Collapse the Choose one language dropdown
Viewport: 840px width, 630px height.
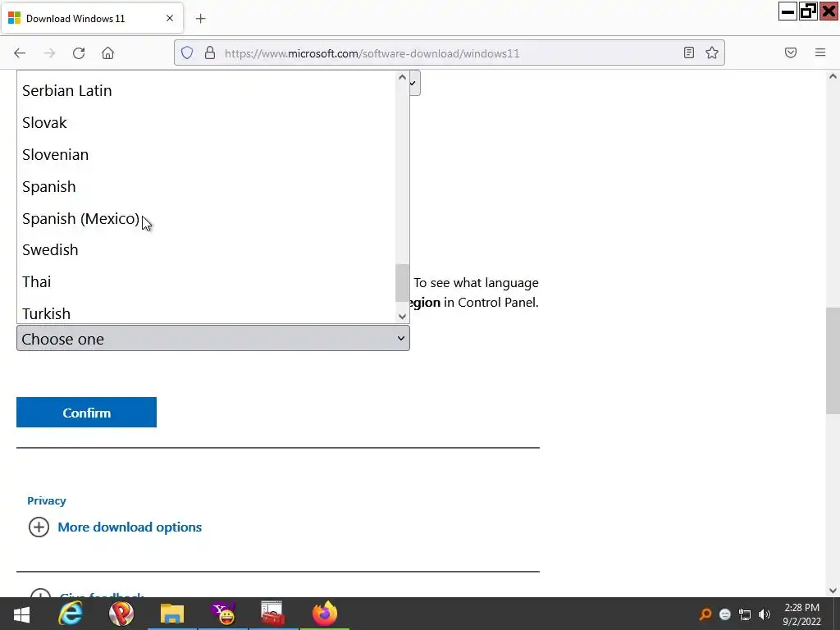click(213, 339)
